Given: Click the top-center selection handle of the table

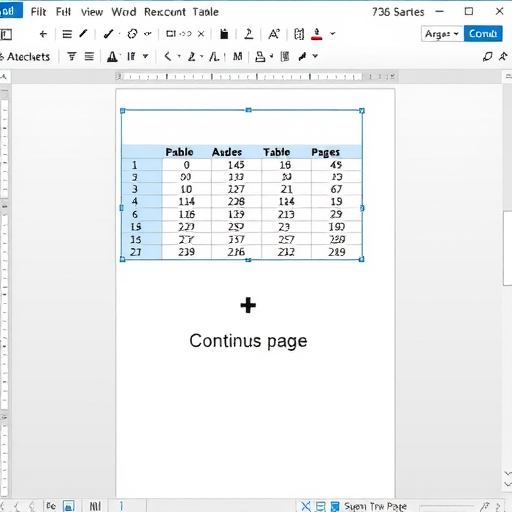Looking at the screenshot, I should (248, 110).
